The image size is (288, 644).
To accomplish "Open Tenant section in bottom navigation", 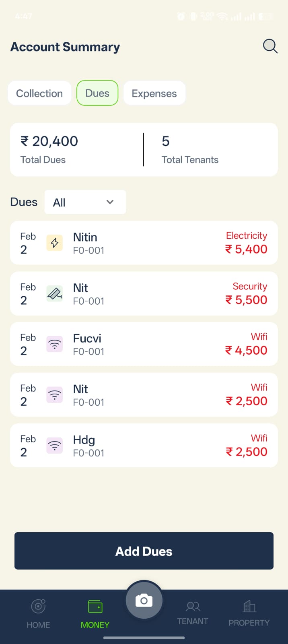I will pyautogui.click(x=193, y=613).
